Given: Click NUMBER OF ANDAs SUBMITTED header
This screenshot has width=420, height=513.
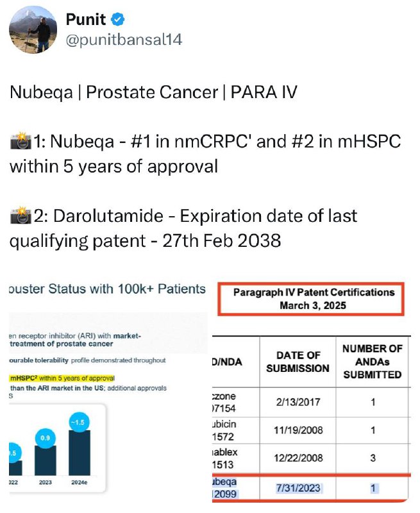Looking at the screenshot, I should tap(373, 362).
